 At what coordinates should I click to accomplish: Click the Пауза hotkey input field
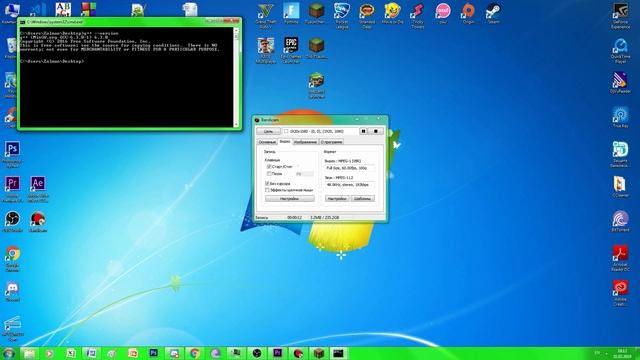point(304,174)
